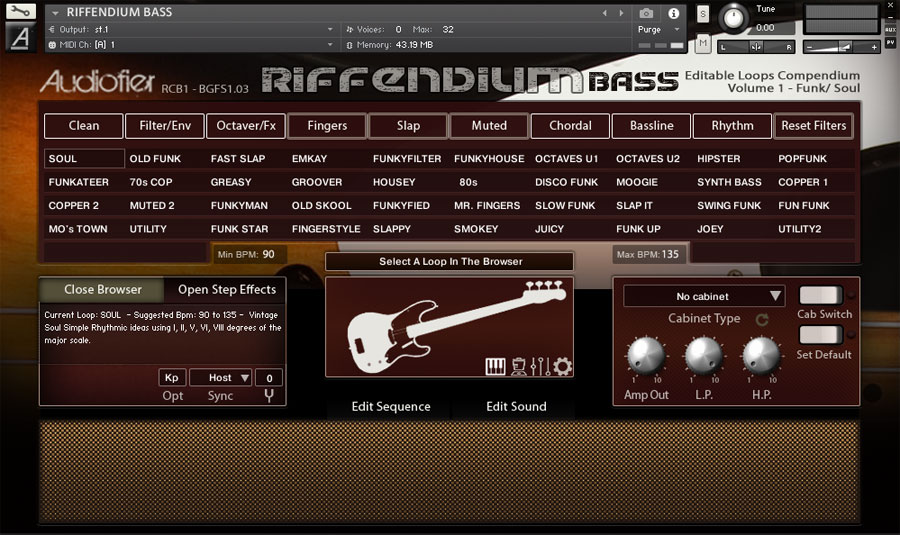Click the tuning fork icon
This screenshot has height=535, width=900.
tap(269, 395)
